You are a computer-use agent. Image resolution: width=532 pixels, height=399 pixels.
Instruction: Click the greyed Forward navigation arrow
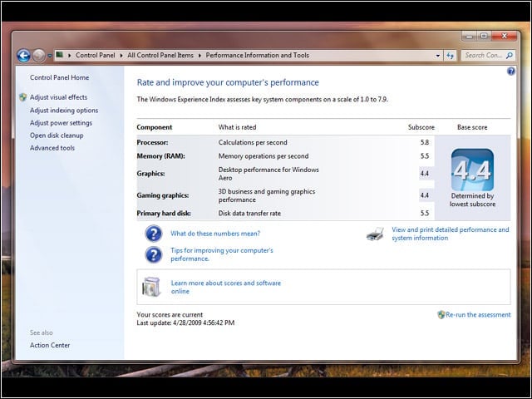point(39,56)
